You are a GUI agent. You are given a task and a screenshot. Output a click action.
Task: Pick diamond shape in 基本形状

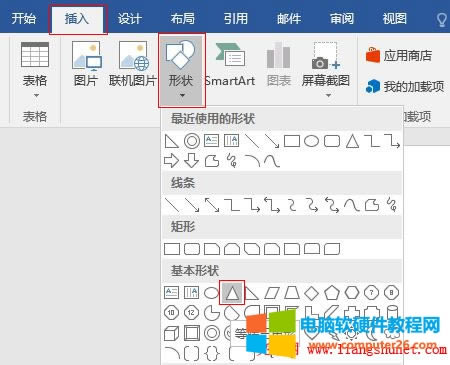coord(312,293)
